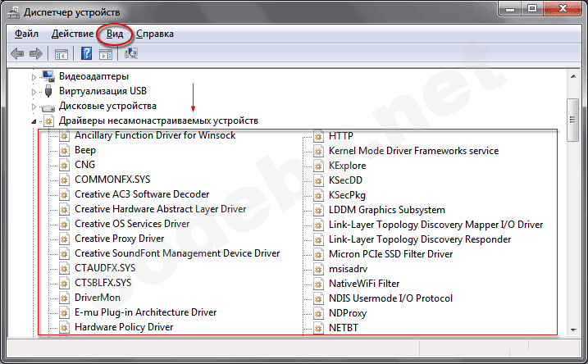Select the NDProxy entry
Screen dimensions: 588x364
tap(348, 313)
